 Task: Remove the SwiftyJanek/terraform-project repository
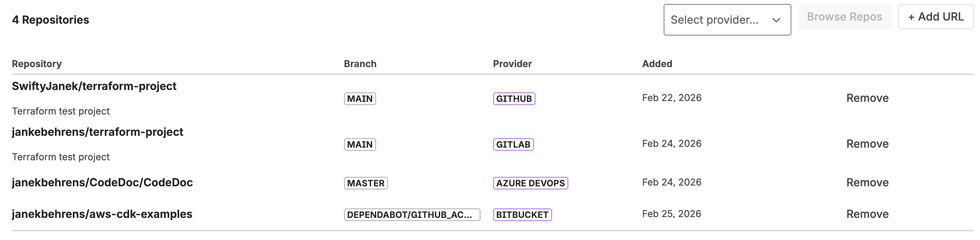[867, 98]
